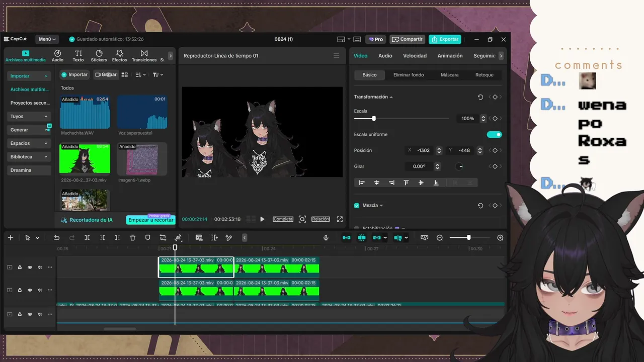Show more media category tabs arrow
Image resolution: width=644 pixels, height=362 pixels.
pyautogui.click(x=170, y=56)
